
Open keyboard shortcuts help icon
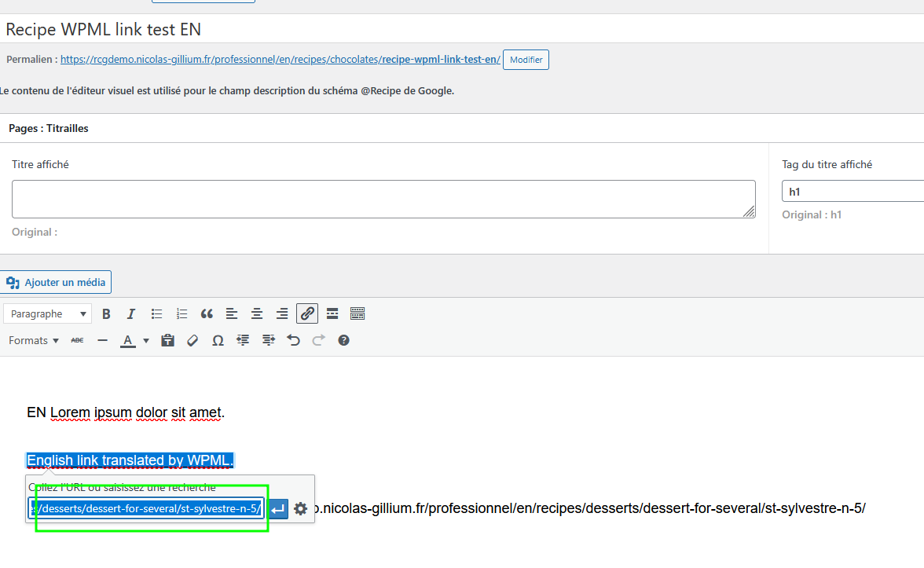point(343,341)
